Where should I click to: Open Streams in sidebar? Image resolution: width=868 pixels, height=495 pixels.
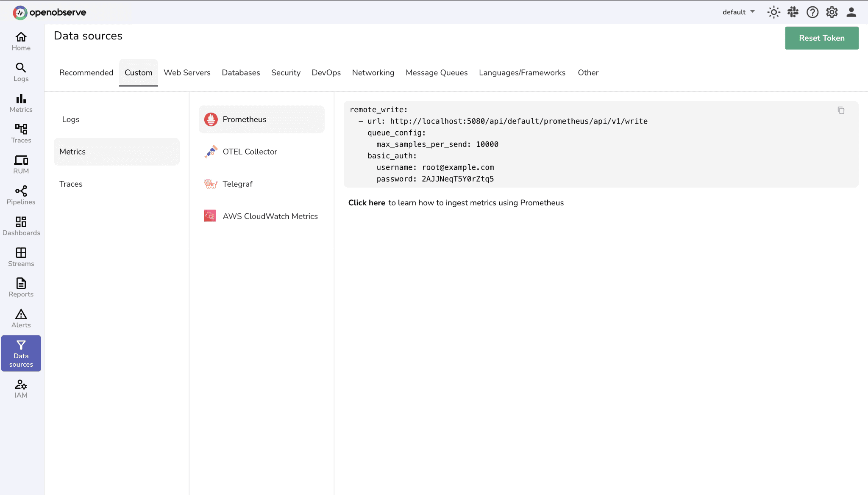pos(21,257)
